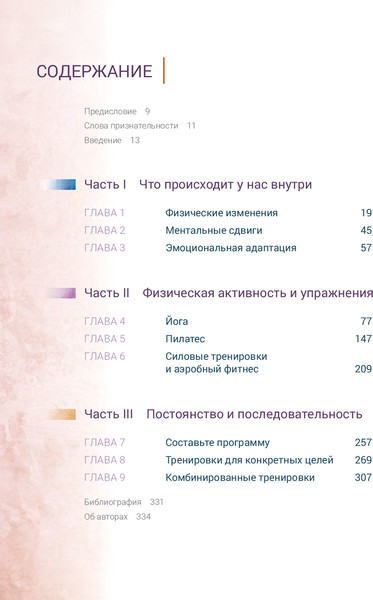Open chapter Тренировки для конкретных целей
The width and height of the screenshot is (373, 600).
[249, 460]
